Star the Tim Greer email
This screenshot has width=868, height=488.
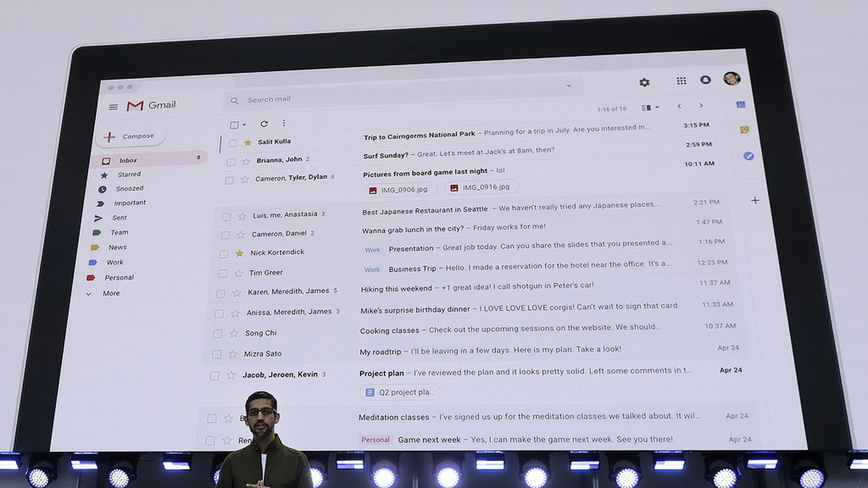(x=239, y=273)
